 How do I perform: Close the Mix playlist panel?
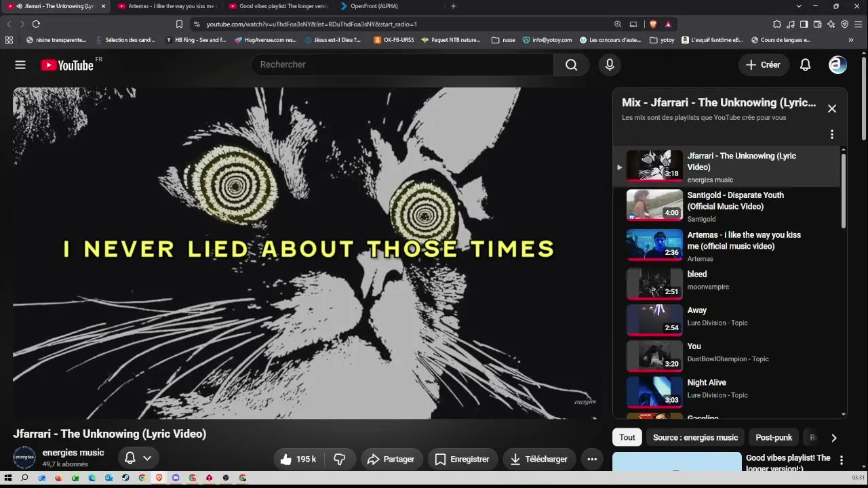[832, 108]
